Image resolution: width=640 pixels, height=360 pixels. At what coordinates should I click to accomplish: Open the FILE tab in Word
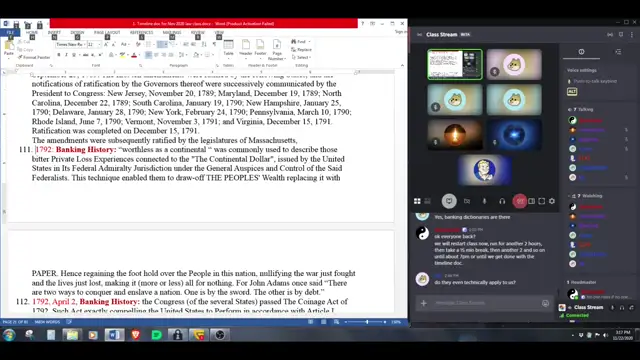tap(10, 32)
